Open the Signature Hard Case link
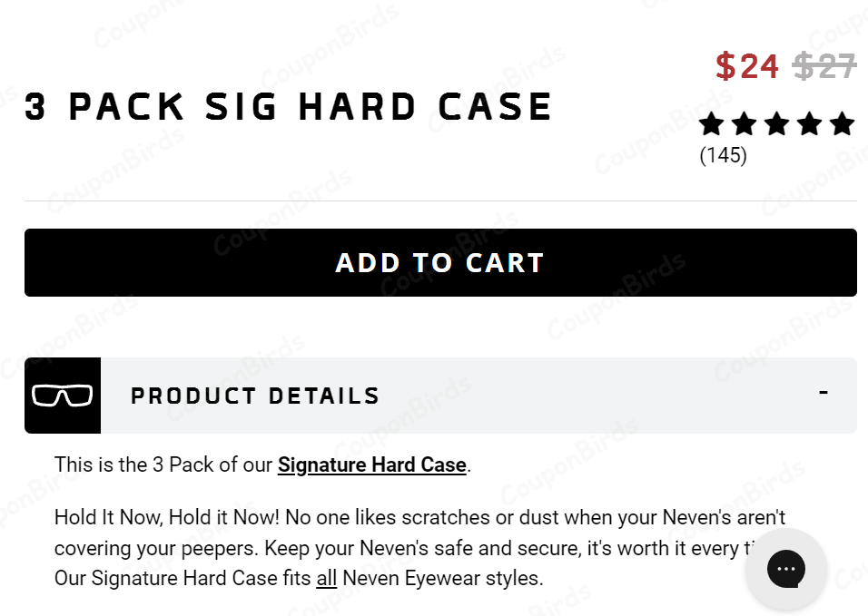 tap(370, 464)
